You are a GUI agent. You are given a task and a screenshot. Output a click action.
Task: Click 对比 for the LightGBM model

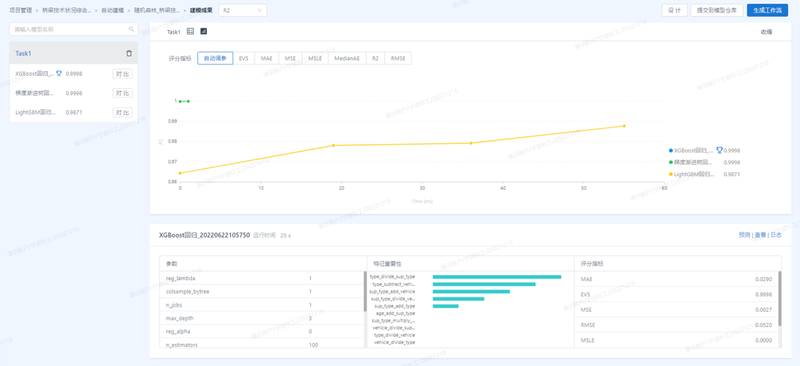(x=122, y=112)
